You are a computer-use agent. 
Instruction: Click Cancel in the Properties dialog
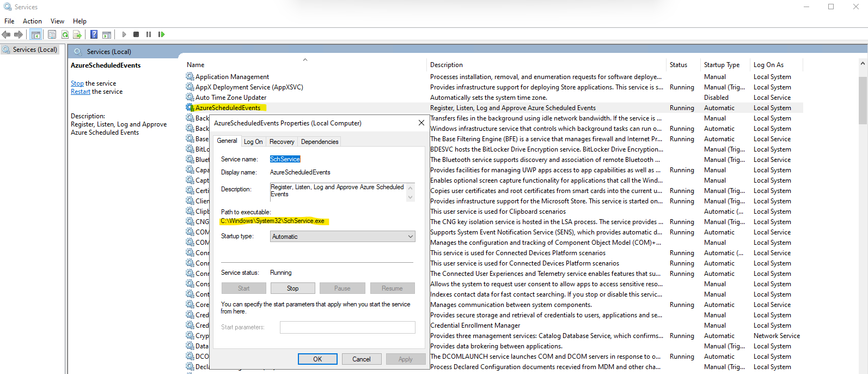[x=362, y=359]
